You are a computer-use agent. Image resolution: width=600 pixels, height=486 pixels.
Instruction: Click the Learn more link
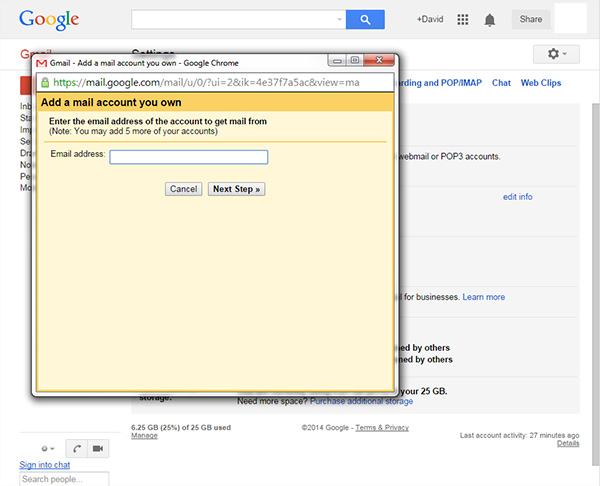(484, 297)
